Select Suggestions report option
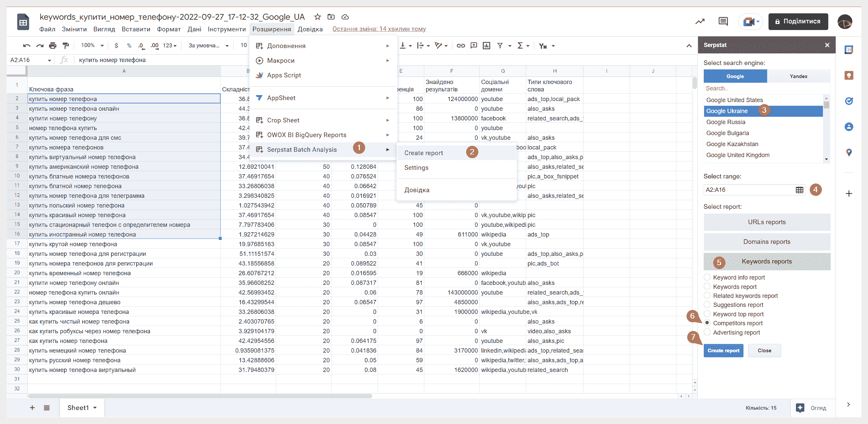 coord(707,305)
